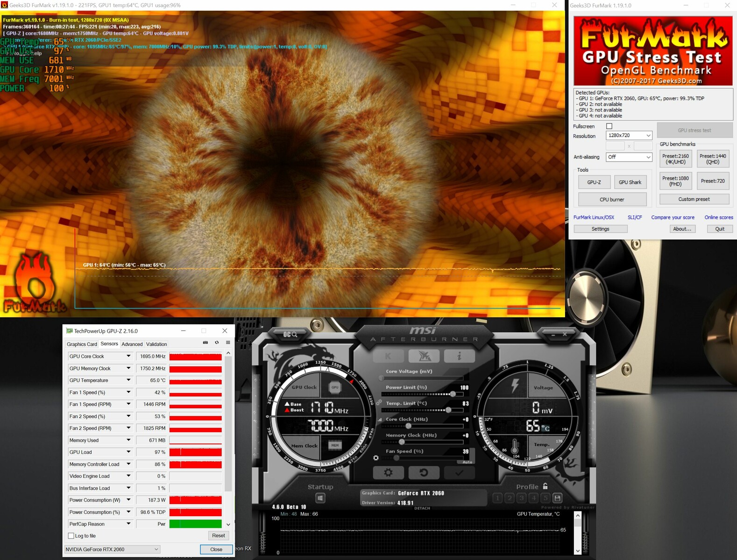The image size is (737, 560).
Task: Open the NVIDIA GeForce RTX 2060 device dropdown
Action: click(112, 549)
